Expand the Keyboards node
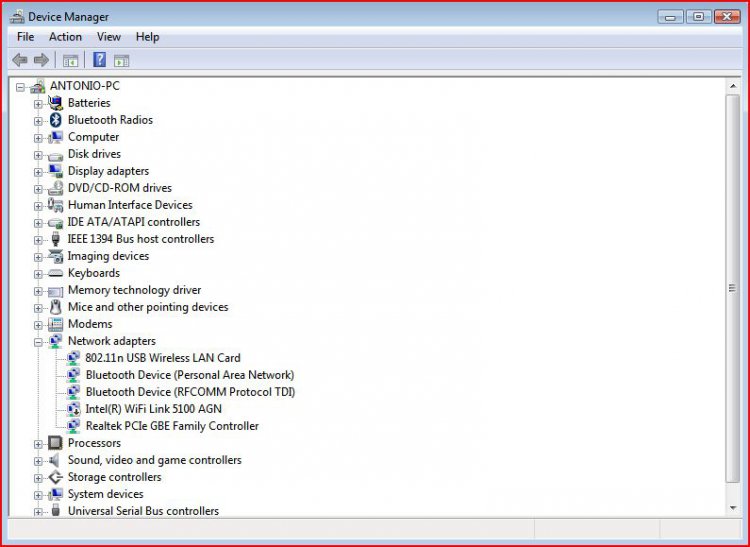This screenshot has width=750, height=547. click(x=38, y=274)
